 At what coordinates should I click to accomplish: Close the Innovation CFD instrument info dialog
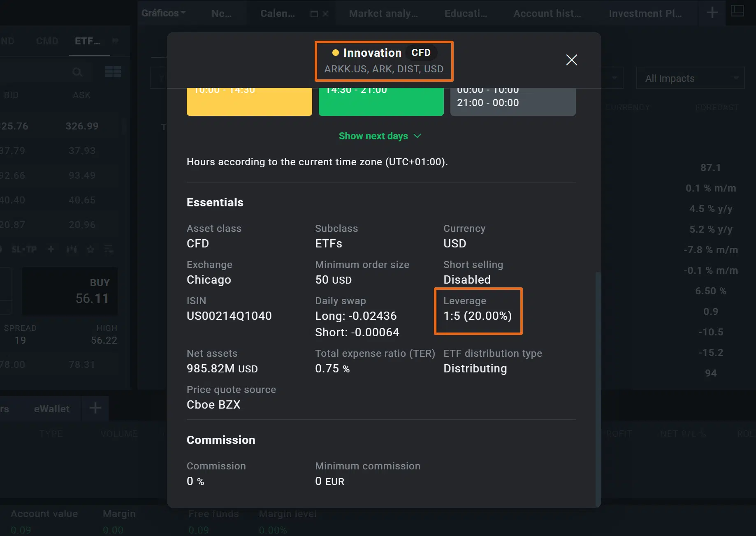coord(571,60)
